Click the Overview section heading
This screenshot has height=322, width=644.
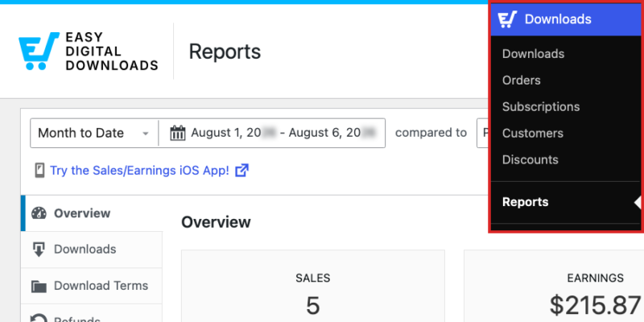pyautogui.click(x=216, y=222)
